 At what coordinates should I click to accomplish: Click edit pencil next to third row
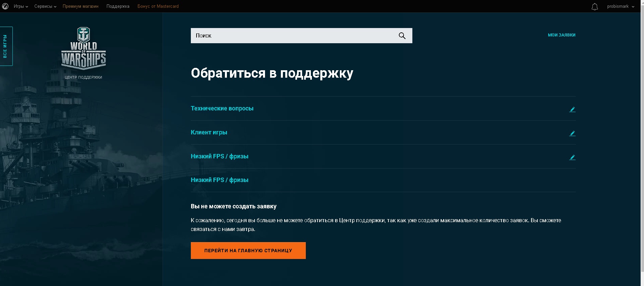tap(572, 157)
